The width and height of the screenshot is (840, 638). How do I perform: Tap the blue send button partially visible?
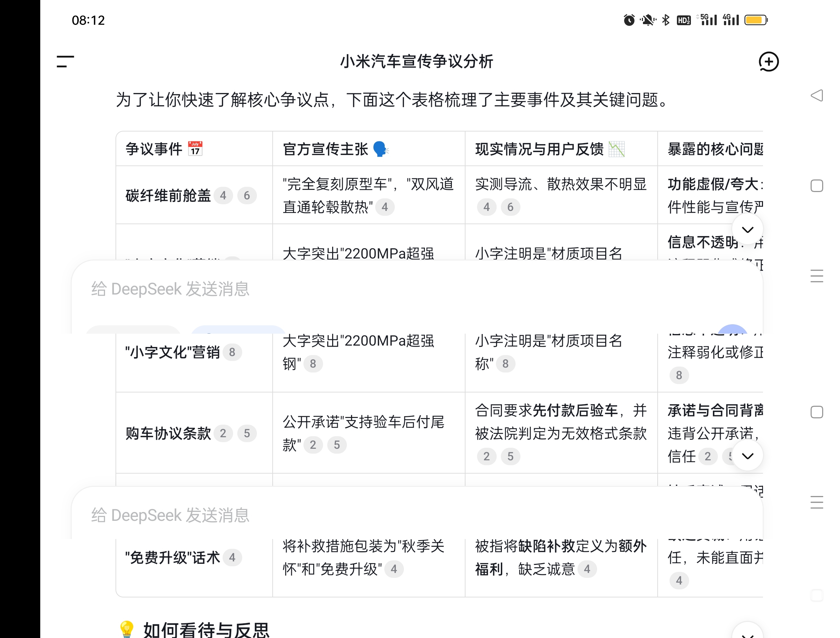tap(733, 329)
